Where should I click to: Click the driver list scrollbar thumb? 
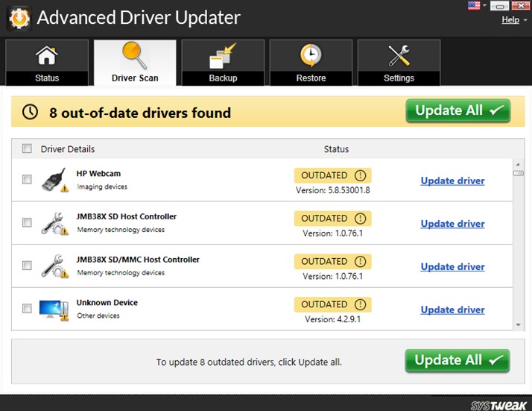(x=518, y=173)
